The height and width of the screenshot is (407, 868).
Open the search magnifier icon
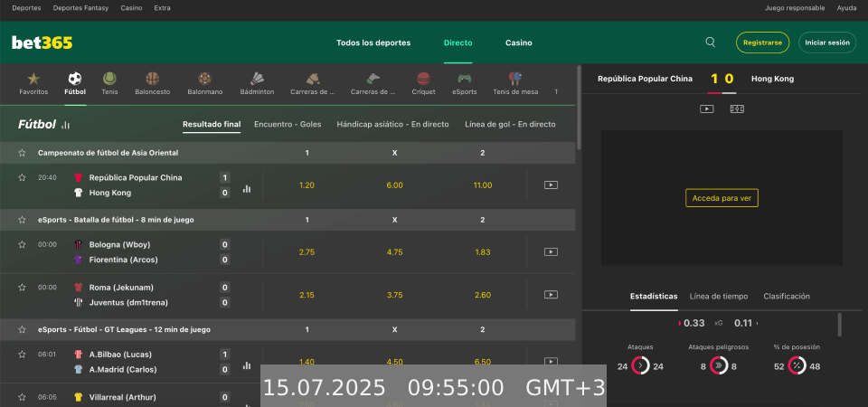(711, 43)
